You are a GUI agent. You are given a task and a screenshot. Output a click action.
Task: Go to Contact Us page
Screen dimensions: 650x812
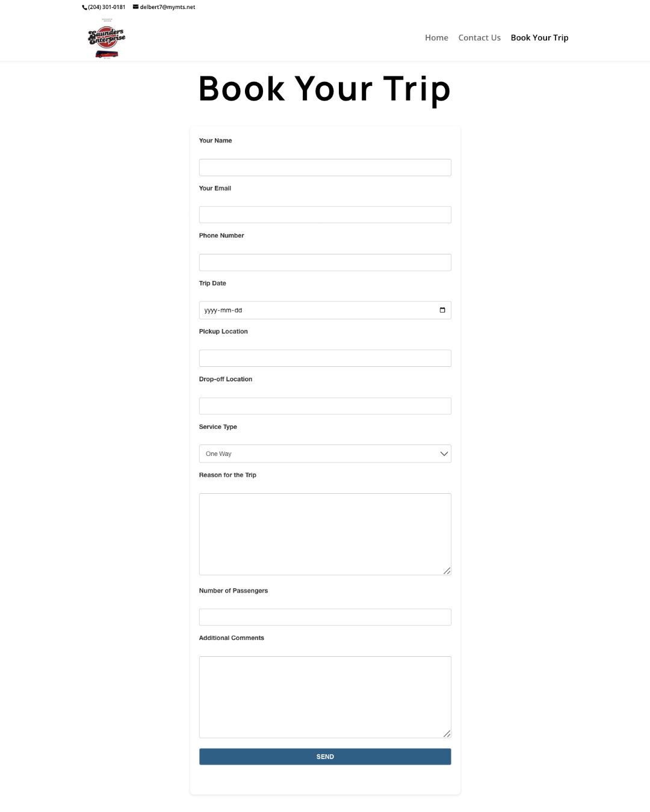(x=479, y=38)
